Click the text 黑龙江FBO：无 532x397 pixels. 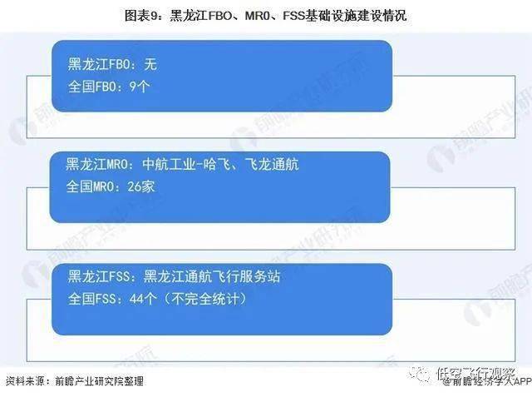point(112,64)
